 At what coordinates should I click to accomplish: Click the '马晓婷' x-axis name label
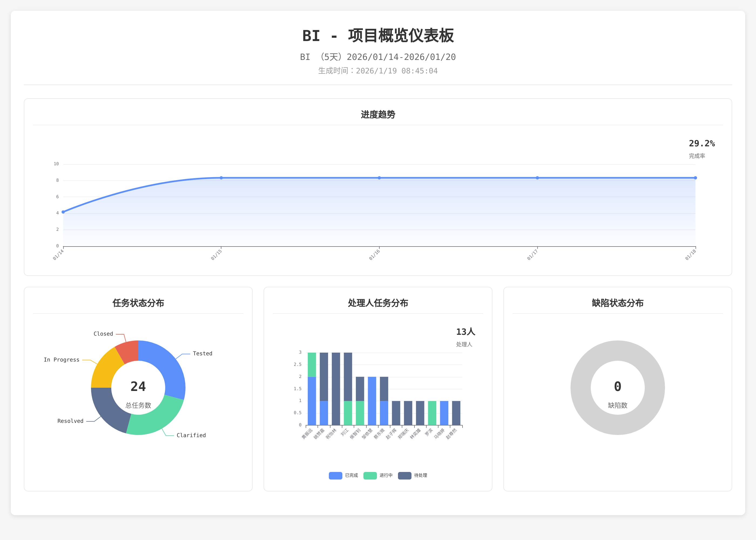coord(439,434)
